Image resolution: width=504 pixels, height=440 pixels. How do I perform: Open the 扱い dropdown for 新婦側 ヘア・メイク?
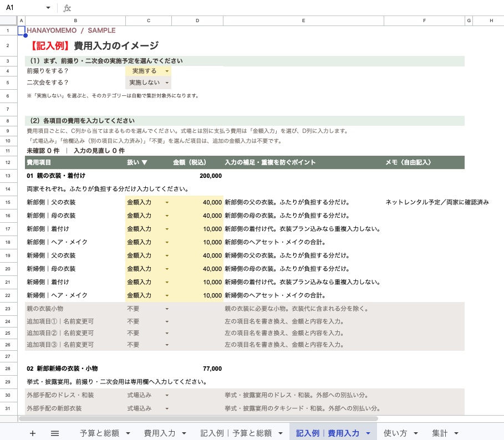[167, 295]
